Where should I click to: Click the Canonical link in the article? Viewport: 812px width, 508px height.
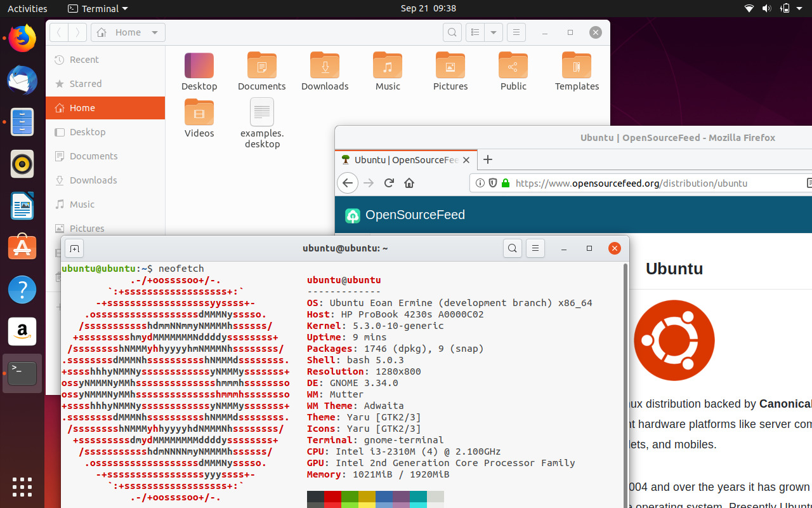coord(785,404)
